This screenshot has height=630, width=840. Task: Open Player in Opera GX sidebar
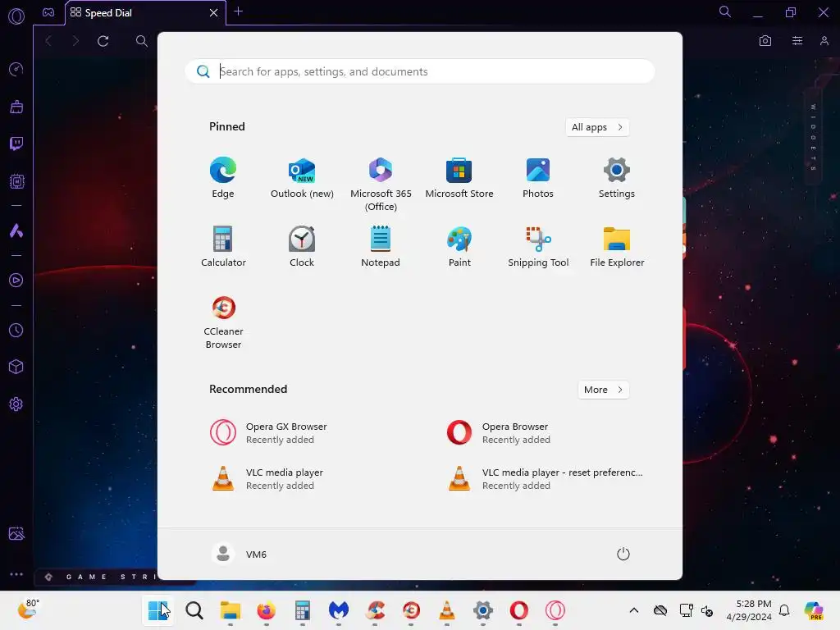click(x=16, y=281)
